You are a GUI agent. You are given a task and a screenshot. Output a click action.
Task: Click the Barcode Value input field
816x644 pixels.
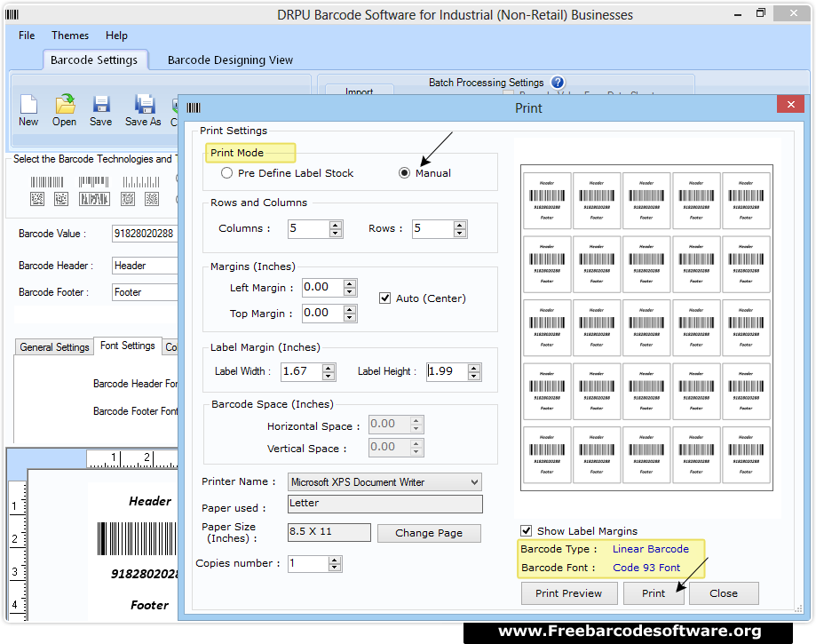[x=145, y=234]
